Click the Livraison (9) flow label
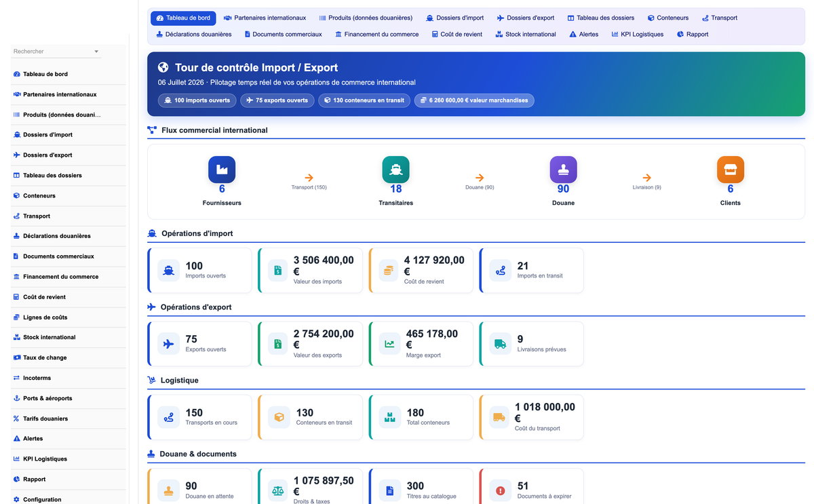 646,187
